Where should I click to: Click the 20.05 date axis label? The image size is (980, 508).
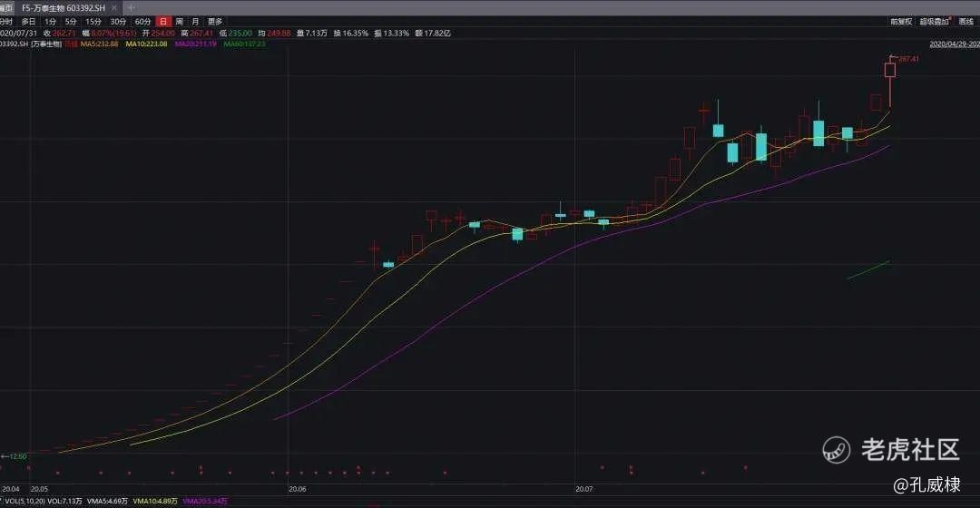pyautogui.click(x=39, y=489)
